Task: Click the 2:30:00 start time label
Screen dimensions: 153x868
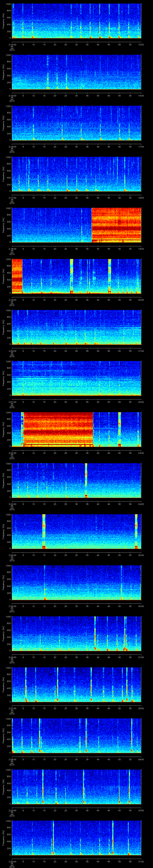Action: [12, 861]
